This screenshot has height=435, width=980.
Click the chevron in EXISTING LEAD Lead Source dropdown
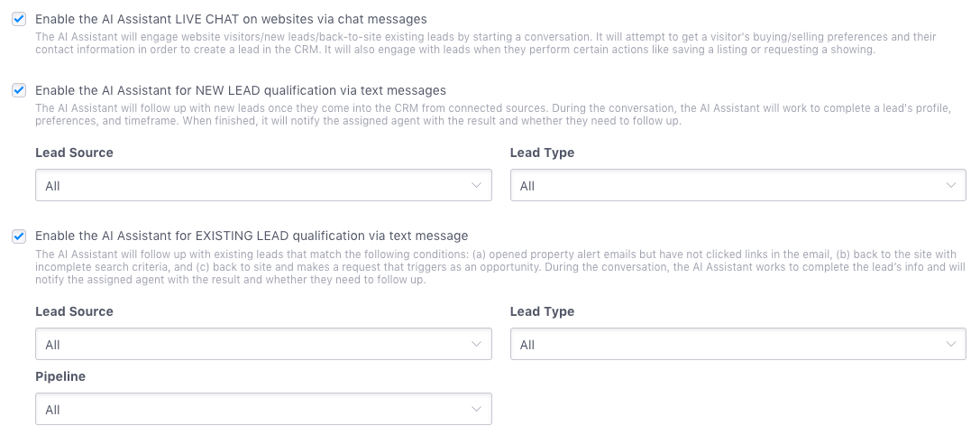[x=477, y=344]
